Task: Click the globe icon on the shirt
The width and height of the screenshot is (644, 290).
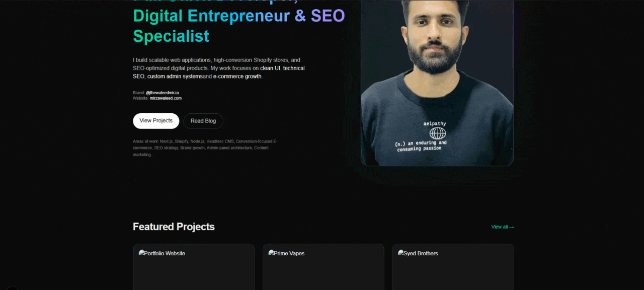Action: click(x=438, y=133)
